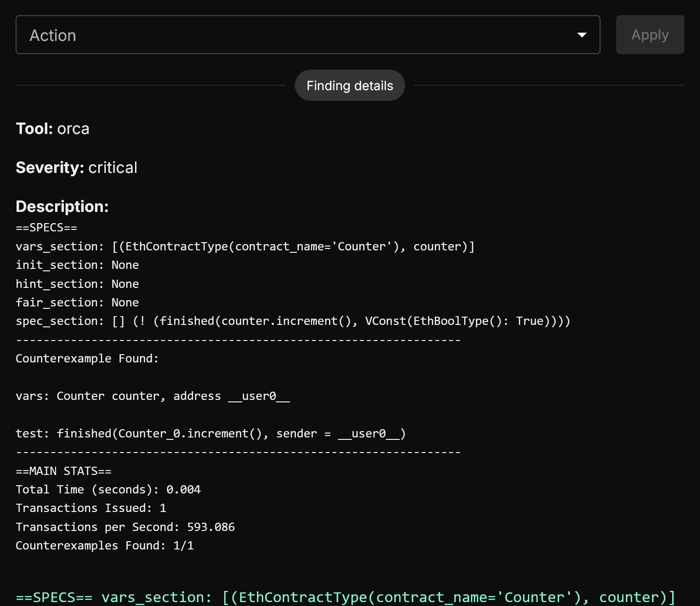
Task: Click the '==MAIN STATS==' line
Action: [63, 471]
